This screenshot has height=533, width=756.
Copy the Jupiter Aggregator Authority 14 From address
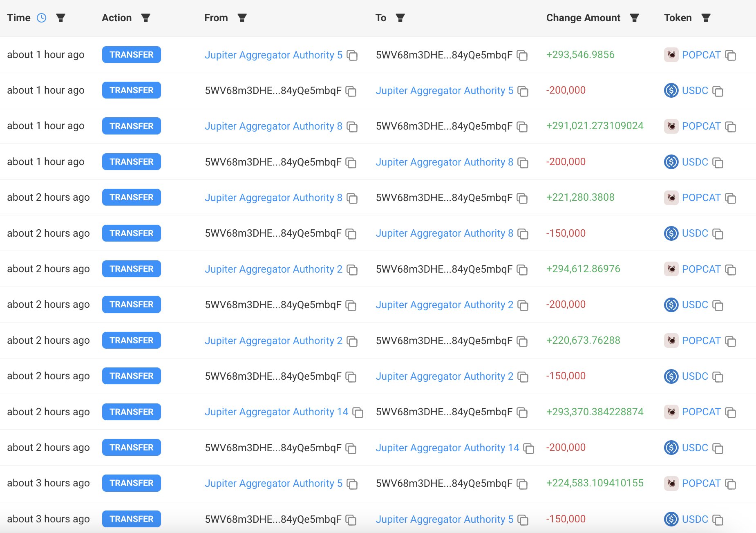pos(358,412)
